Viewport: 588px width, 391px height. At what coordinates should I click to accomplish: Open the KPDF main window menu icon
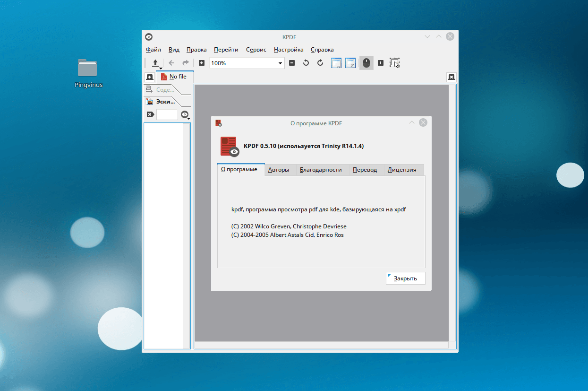point(149,37)
